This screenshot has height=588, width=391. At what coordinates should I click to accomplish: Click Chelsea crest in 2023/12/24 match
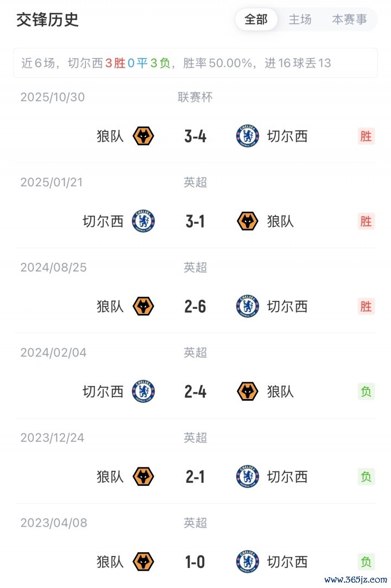[248, 477]
